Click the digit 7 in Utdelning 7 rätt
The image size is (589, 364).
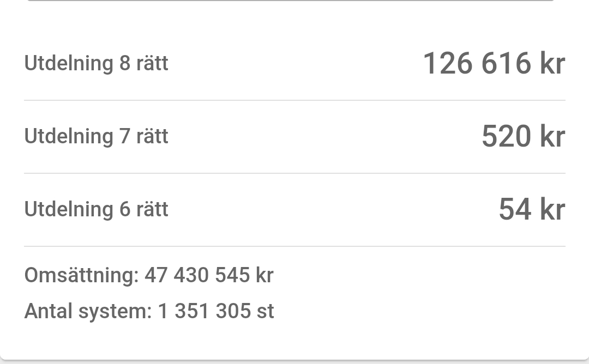[x=125, y=136]
